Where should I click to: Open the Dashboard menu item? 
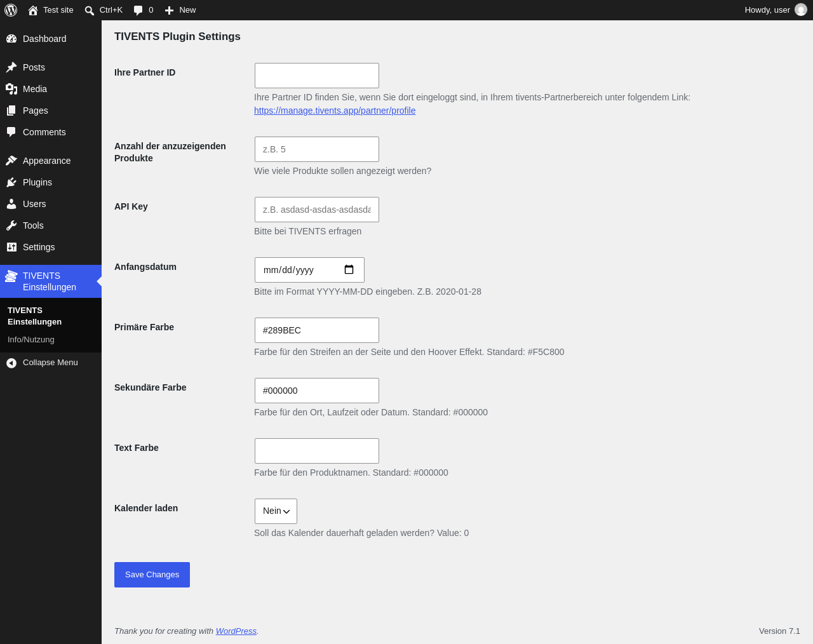click(51, 39)
